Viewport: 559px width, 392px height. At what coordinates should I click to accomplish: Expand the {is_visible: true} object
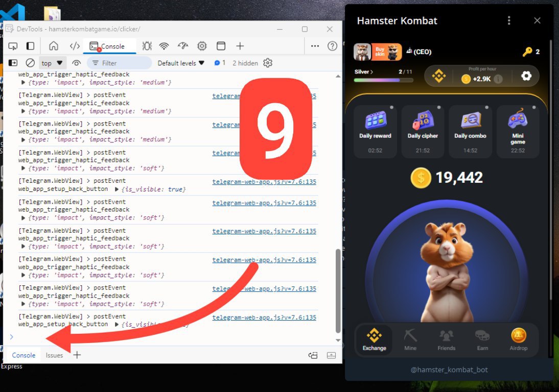tap(117, 189)
